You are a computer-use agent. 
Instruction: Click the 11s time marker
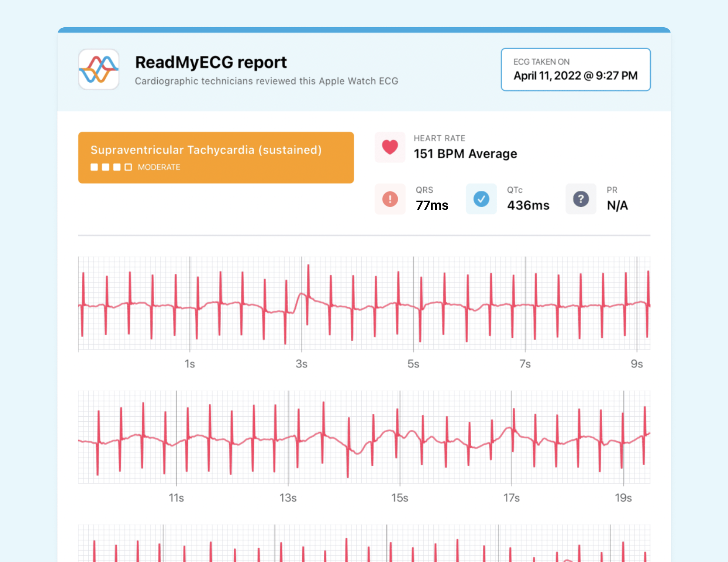(176, 498)
